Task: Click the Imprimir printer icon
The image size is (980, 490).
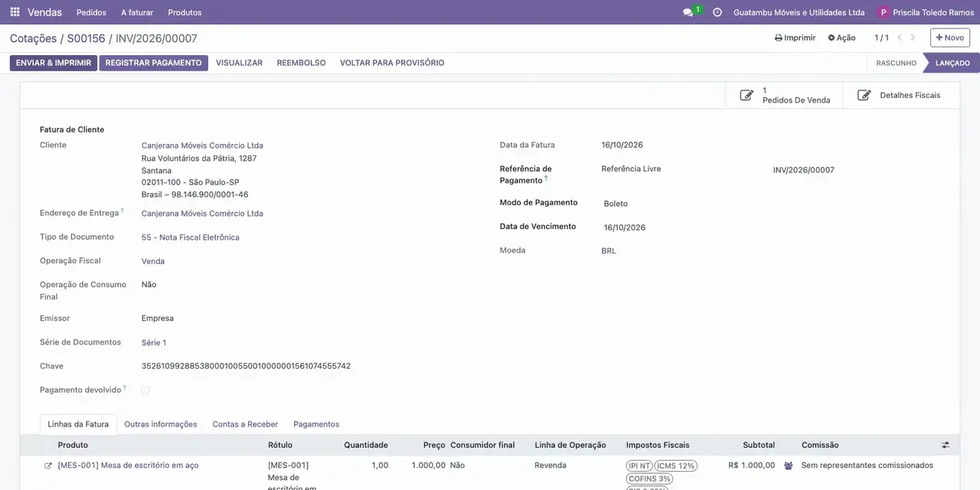Action: tap(779, 38)
